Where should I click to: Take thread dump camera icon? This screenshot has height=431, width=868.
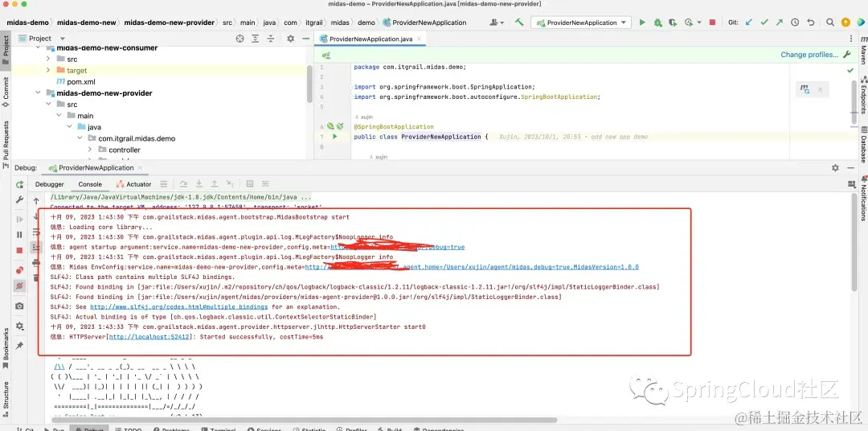(19, 306)
